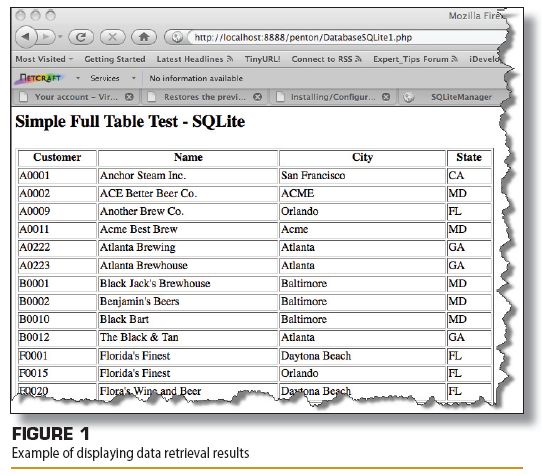This screenshot has height=475, width=542.
Task: Select customer cell A0001
Action: point(57,176)
